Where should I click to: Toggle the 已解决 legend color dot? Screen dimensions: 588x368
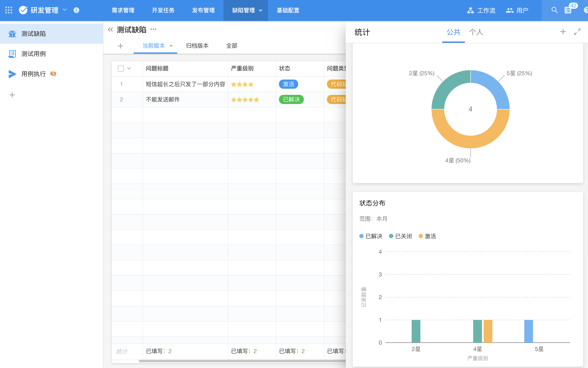click(x=361, y=236)
